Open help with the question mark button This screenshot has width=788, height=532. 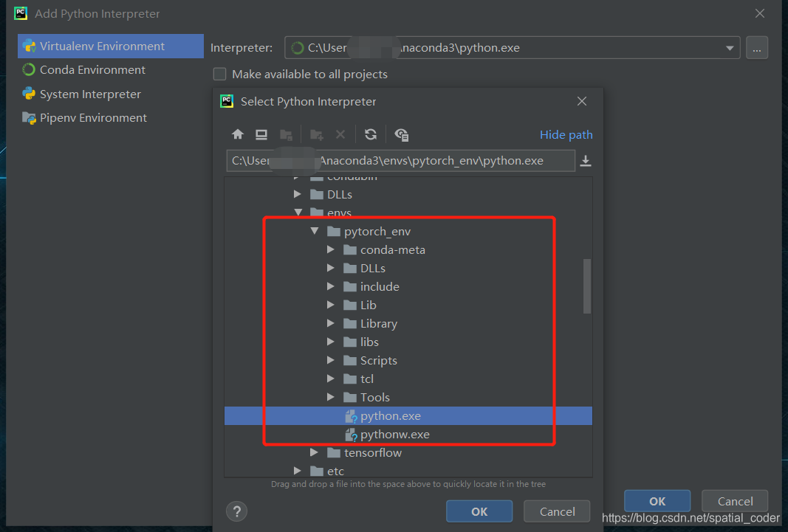tap(237, 511)
